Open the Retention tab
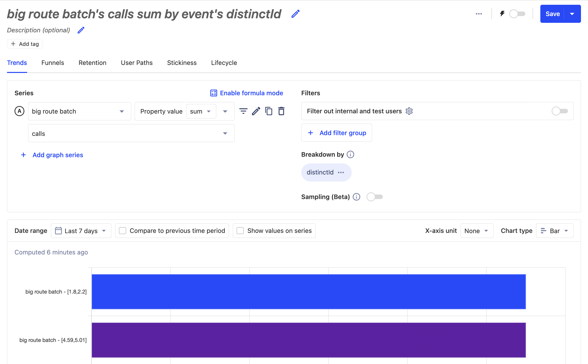 click(x=92, y=63)
